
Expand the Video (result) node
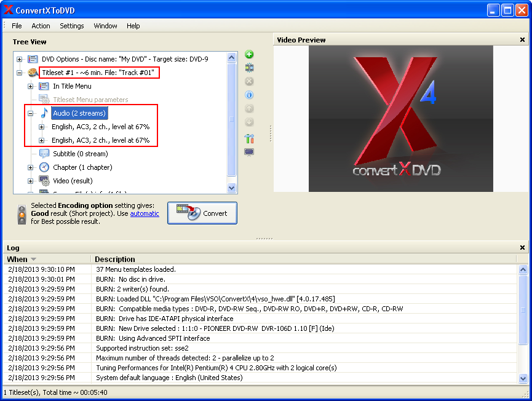(x=31, y=181)
